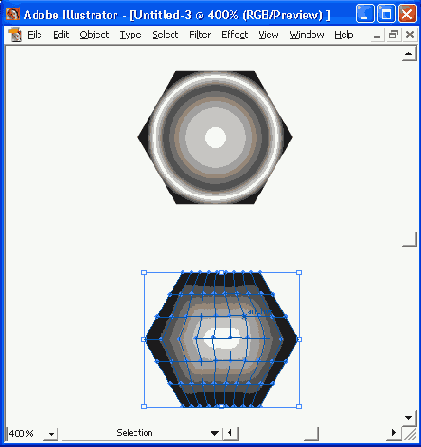Click the horizontal scrollbar left arrow
Screen dimensions: 421x447
pos(230,433)
